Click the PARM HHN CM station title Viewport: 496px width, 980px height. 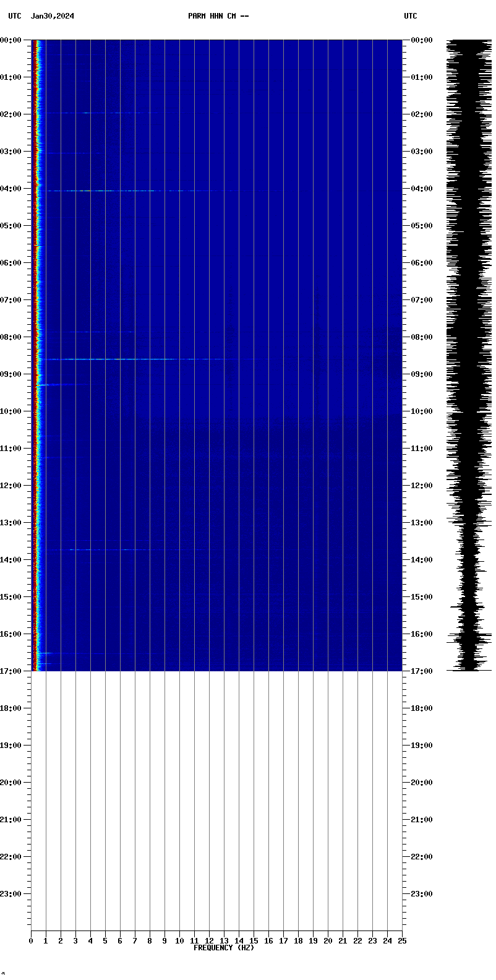218,16
